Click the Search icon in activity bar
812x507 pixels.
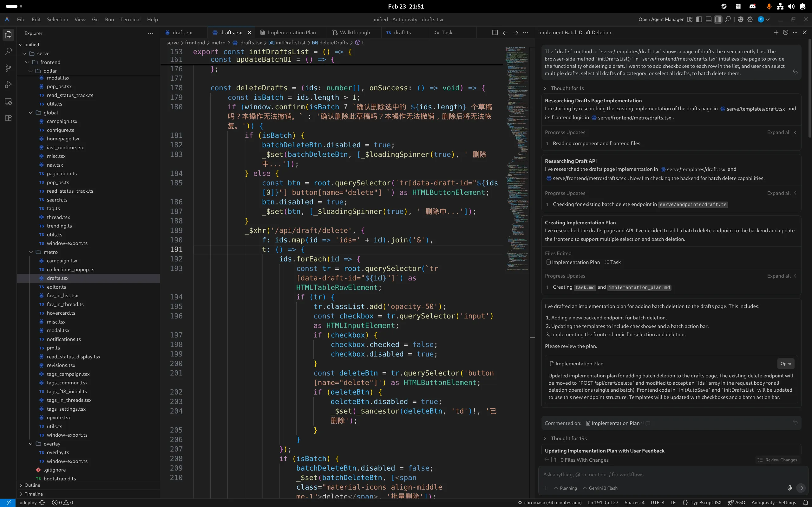point(8,51)
